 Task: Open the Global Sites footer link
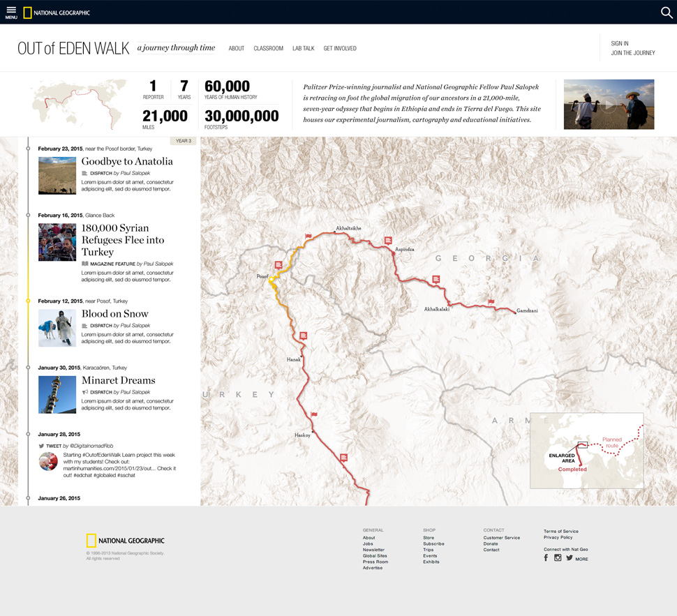[375, 556]
